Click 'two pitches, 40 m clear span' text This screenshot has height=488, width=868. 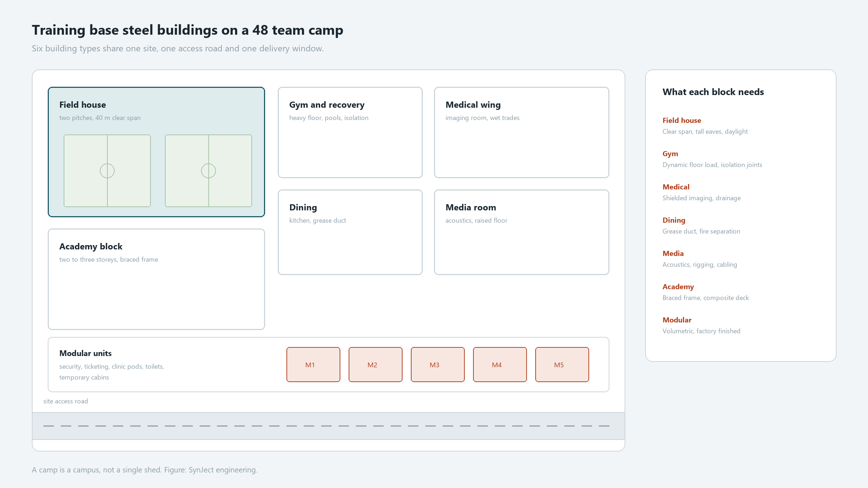[100, 118]
